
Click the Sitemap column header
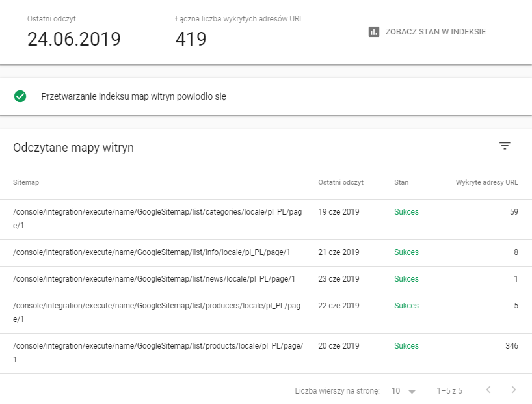pos(26,182)
